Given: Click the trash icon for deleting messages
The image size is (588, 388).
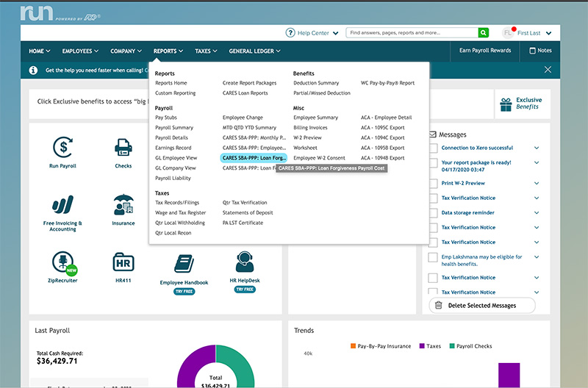Looking at the screenshot, I should click(x=438, y=305).
